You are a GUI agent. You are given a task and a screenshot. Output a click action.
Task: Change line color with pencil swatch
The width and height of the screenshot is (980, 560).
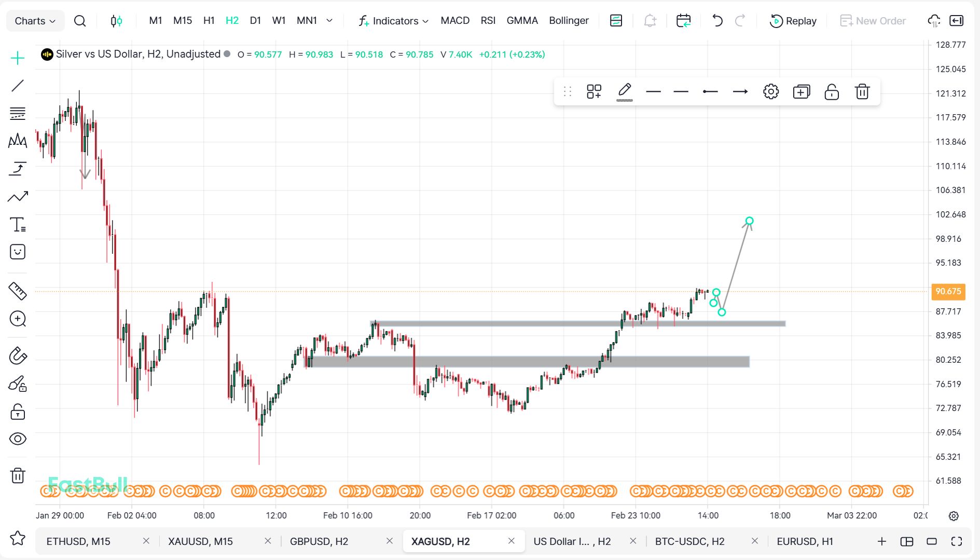click(x=625, y=92)
